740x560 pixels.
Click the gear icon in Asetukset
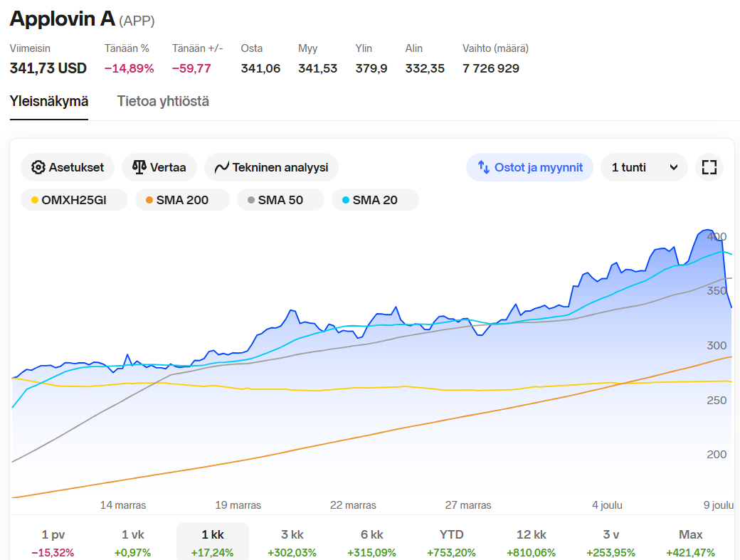click(x=38, y=167)
